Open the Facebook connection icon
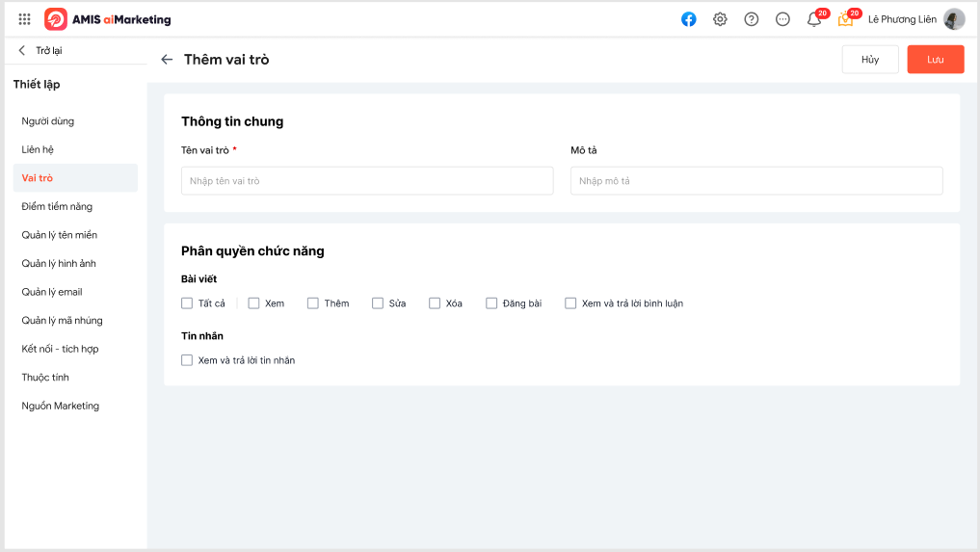 689,19
